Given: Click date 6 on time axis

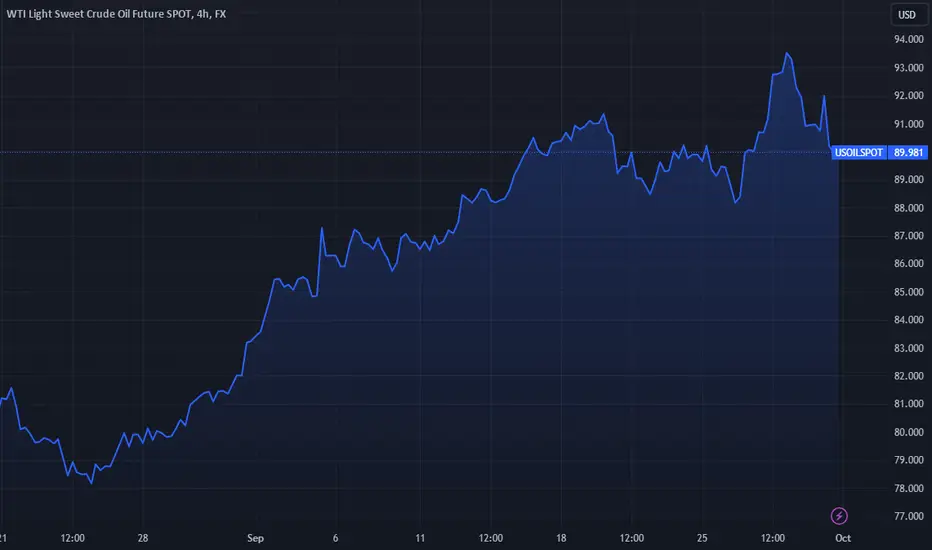Looking at the screenshot, I should [x=335, y=538].
